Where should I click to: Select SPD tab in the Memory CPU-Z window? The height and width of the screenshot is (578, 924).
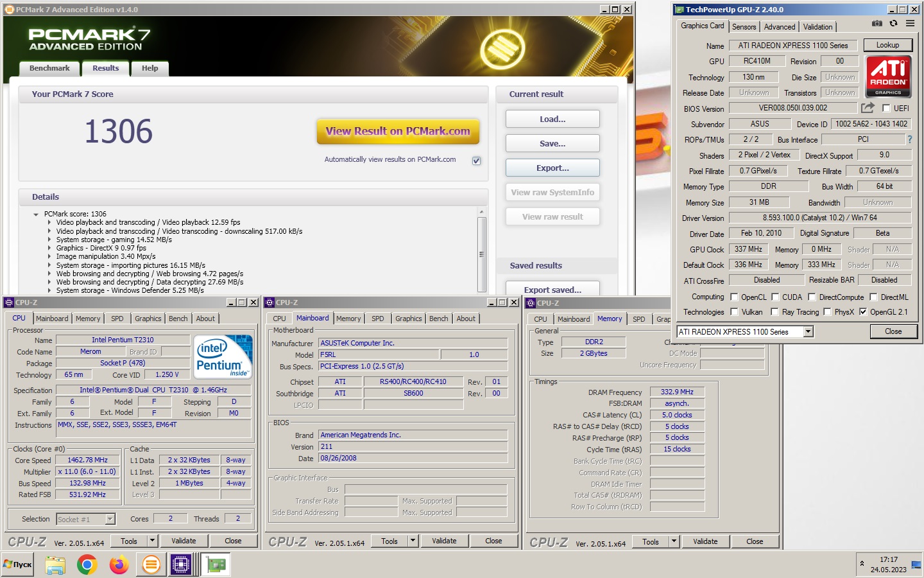(639, 319)
